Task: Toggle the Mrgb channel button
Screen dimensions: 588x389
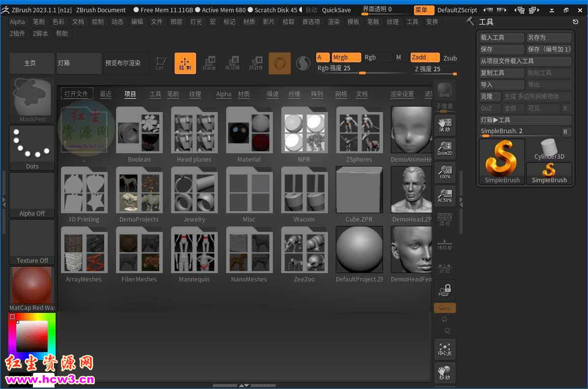Action: click(x=346, y=57)
